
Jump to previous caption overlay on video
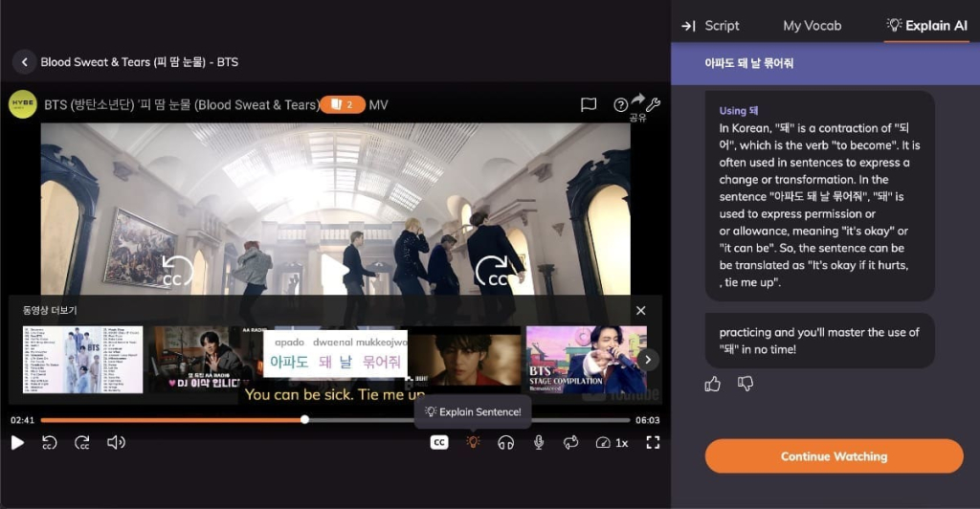(177, 272)
